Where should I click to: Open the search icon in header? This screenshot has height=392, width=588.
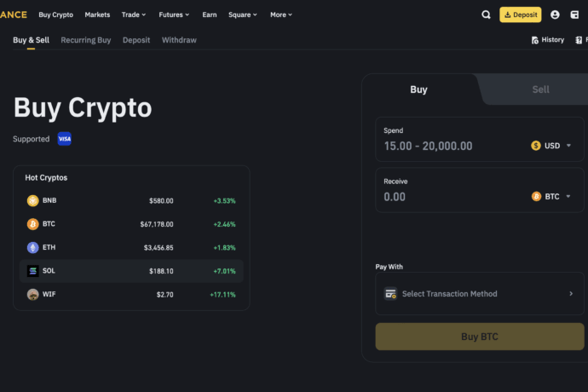click(x=486, y=14)
